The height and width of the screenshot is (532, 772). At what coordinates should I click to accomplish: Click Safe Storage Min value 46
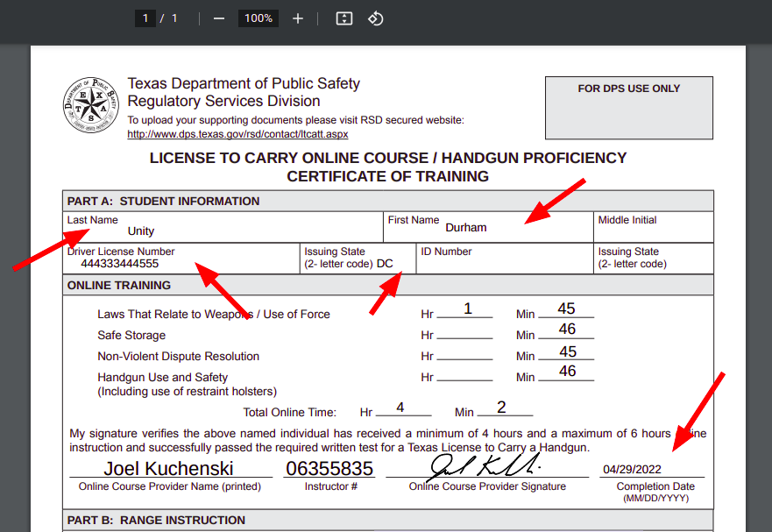567,329
